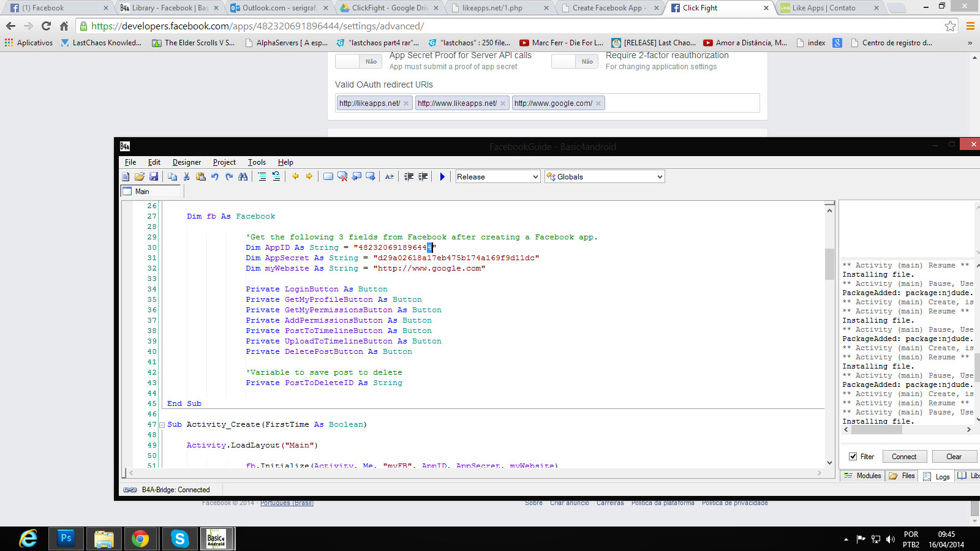Jump to the previous bookmark icon
Image resolution: width=980 pixels, height=551 pixels.
pos(356,177)
